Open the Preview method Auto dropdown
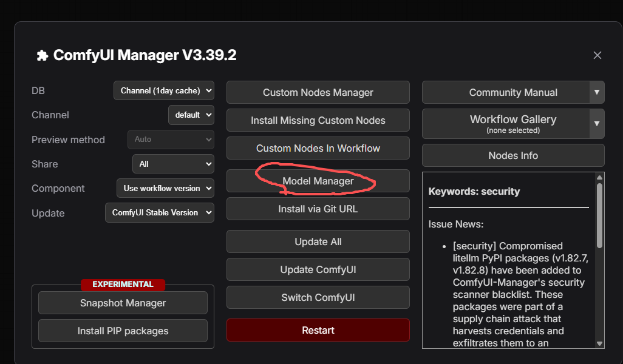 (x=171, y=140)
